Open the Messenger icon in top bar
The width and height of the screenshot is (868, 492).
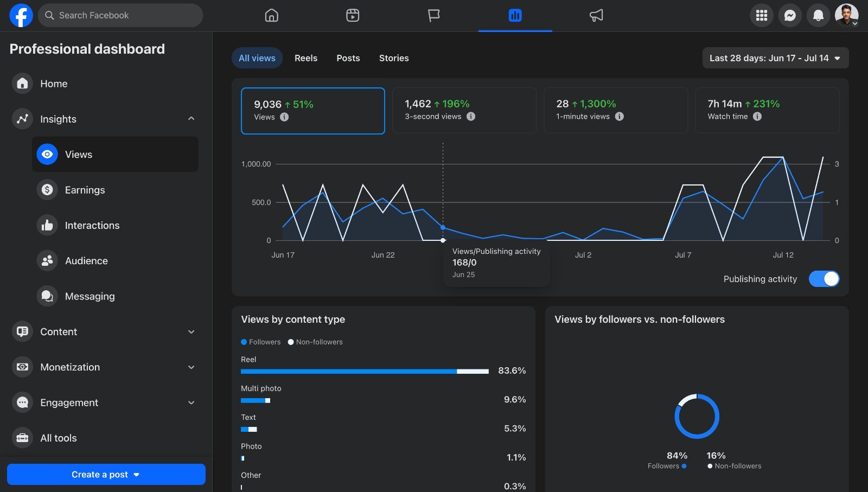(x=790, y=15)
